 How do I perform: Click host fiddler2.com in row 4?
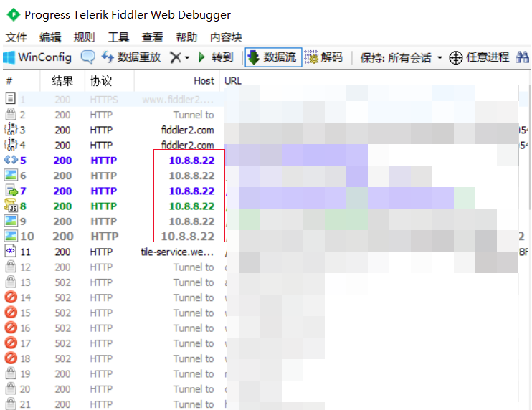pos(188,145)
